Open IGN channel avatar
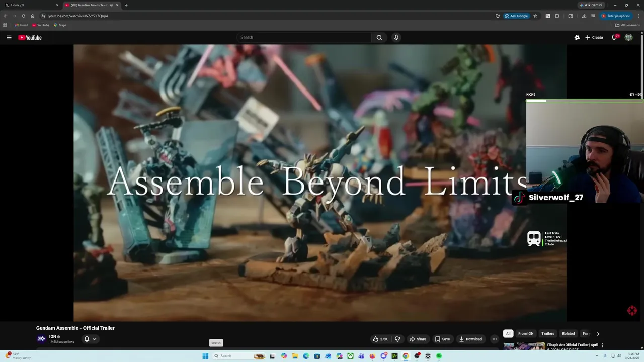This screenshot has height=362, width=644. 41,339
